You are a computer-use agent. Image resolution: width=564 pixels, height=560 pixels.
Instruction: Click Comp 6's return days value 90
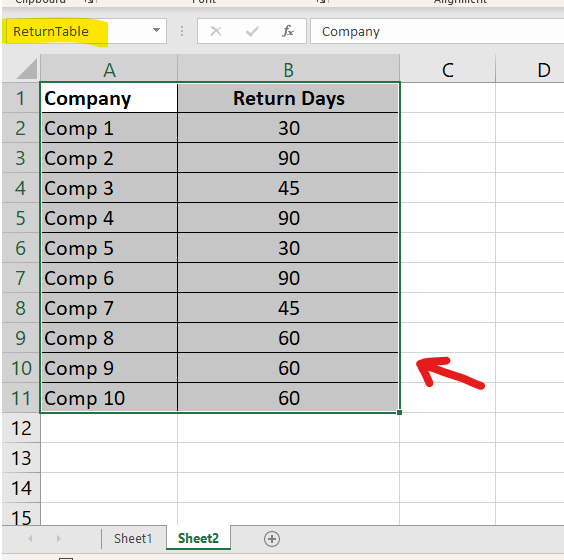coord(288,278)
